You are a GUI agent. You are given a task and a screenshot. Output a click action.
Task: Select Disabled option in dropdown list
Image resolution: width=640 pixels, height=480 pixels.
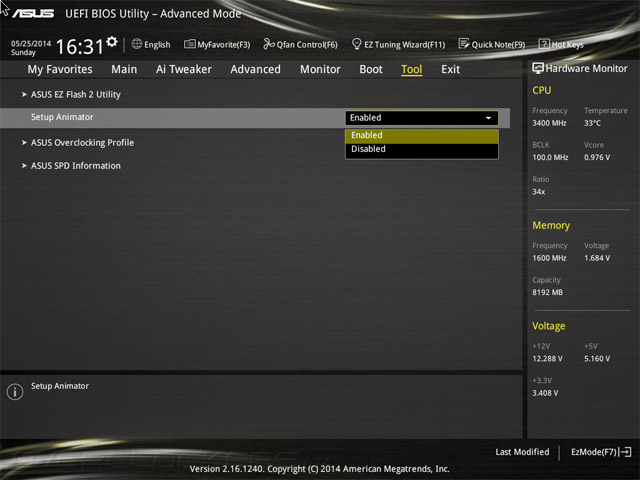(422, 149)
